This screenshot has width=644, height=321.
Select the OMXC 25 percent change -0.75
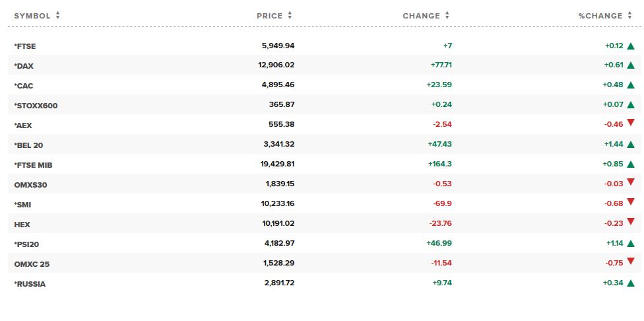[614, 263]
